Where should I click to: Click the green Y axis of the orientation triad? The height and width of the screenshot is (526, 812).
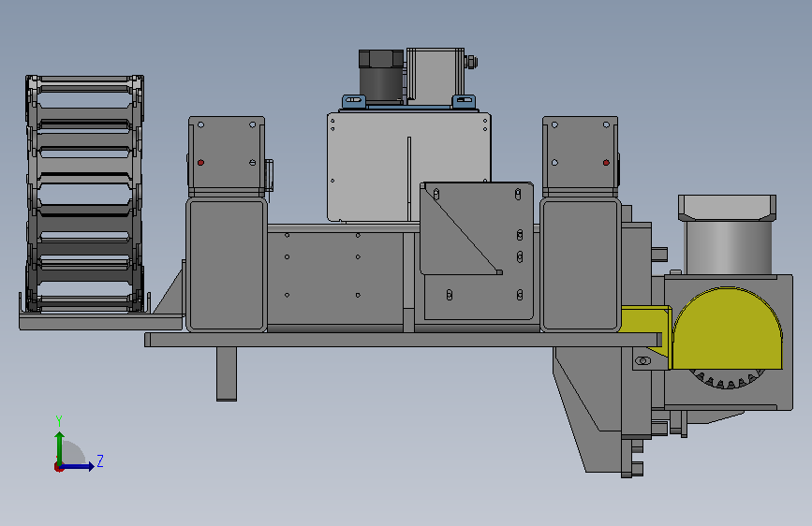coord(60,447)
